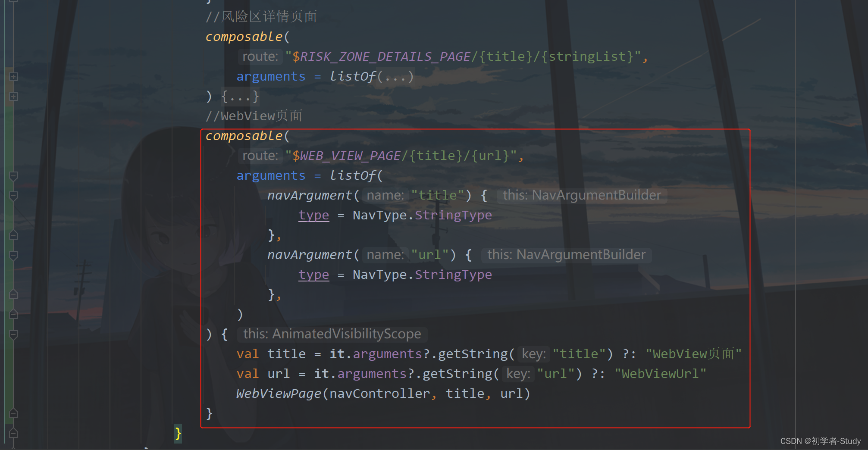Viewport: 868px width, 450px height.
Task: Click 'navArgument' with name "url"
Action: [310, 255]
